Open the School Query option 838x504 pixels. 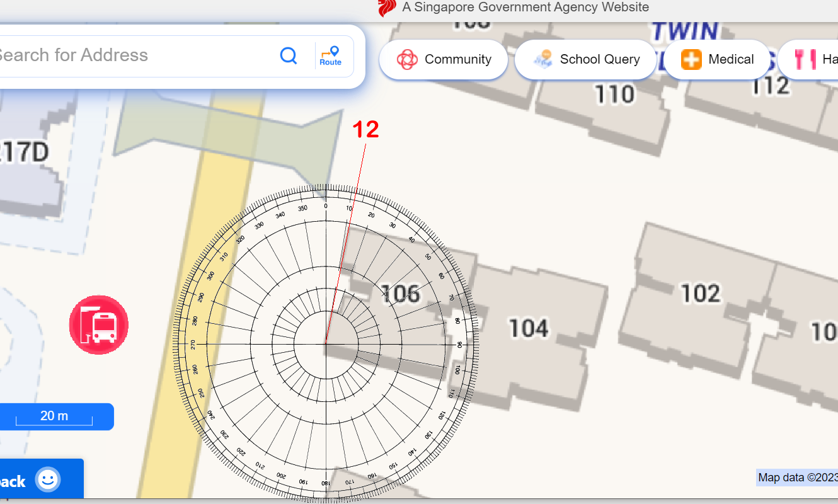point(586,60)
